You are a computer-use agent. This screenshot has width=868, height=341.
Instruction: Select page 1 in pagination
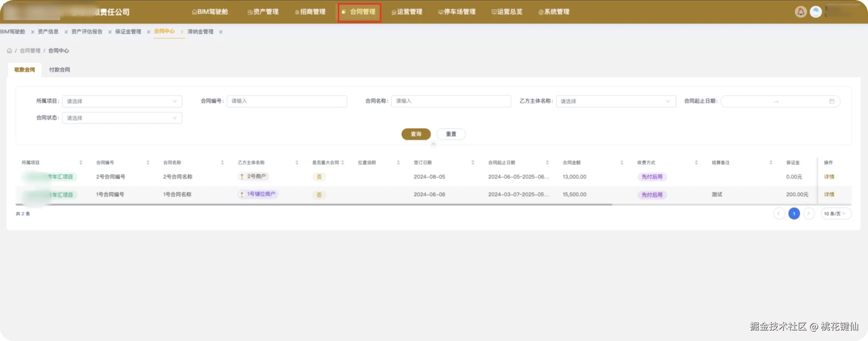pyautogui.click(x=794, y=214)
